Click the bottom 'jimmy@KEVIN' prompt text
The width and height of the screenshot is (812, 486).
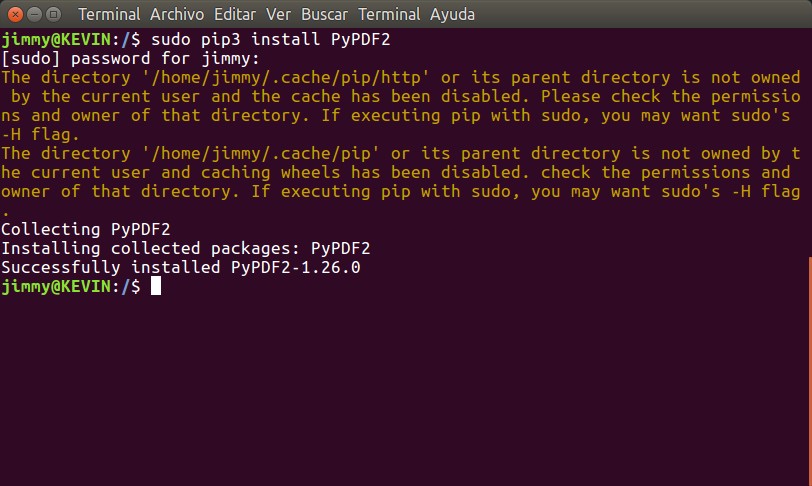[56, 287]
